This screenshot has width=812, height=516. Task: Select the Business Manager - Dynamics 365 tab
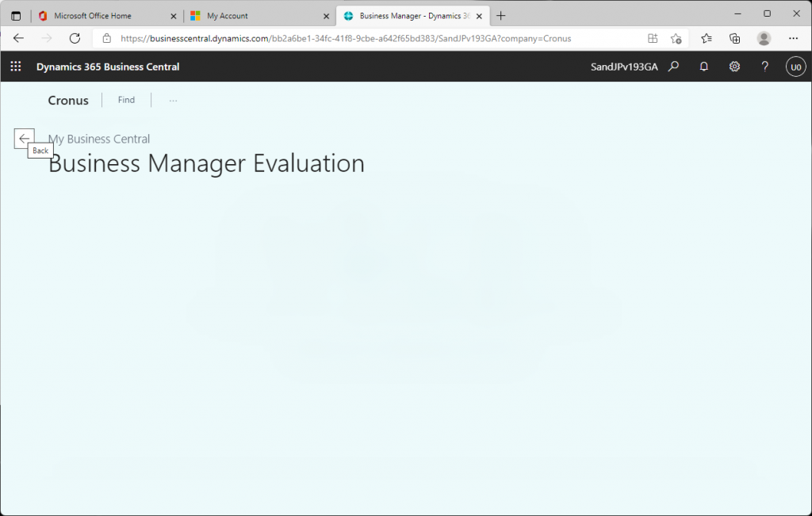(412, 16)
